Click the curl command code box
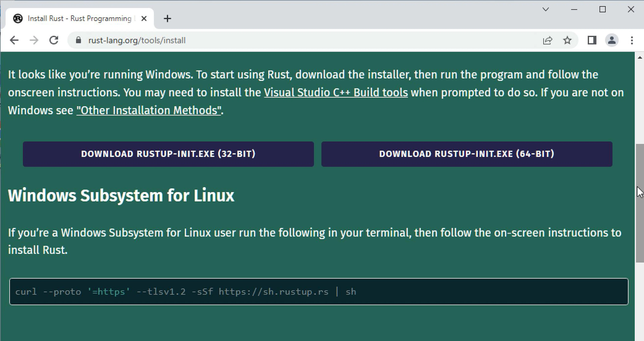Viewport: 644px width, 341px height. (x=319, y=292)
